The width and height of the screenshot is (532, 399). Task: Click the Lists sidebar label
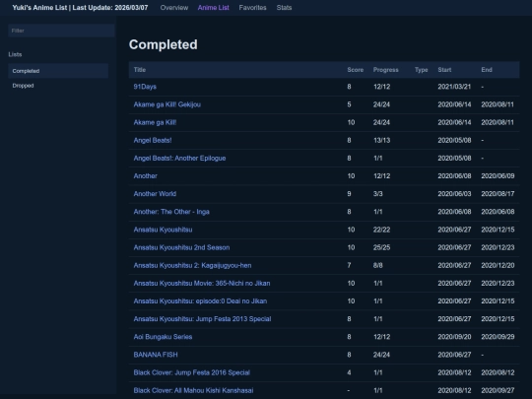pos(15,54)
